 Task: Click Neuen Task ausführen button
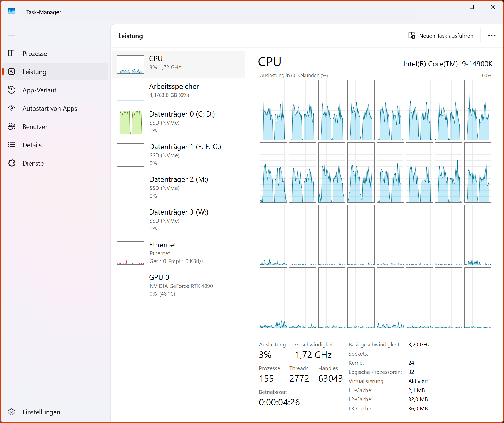tap(441, 36)
